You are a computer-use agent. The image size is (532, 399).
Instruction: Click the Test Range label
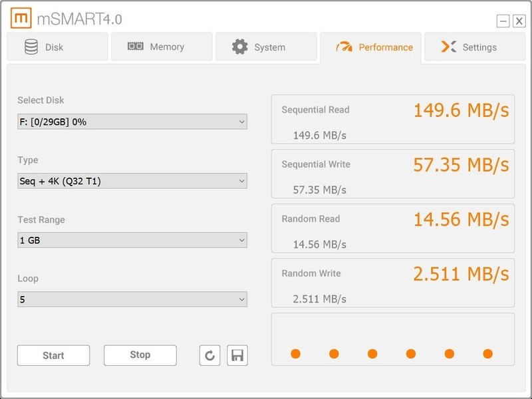(41, 220)
